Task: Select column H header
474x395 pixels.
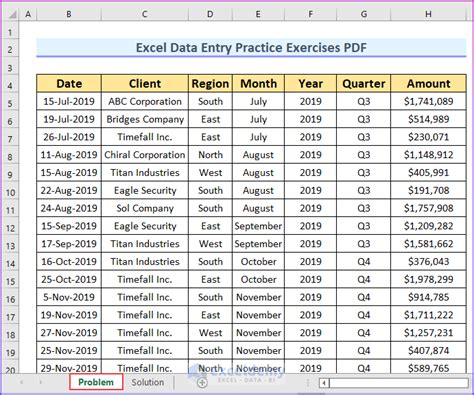Action: [x=428, y=14]
